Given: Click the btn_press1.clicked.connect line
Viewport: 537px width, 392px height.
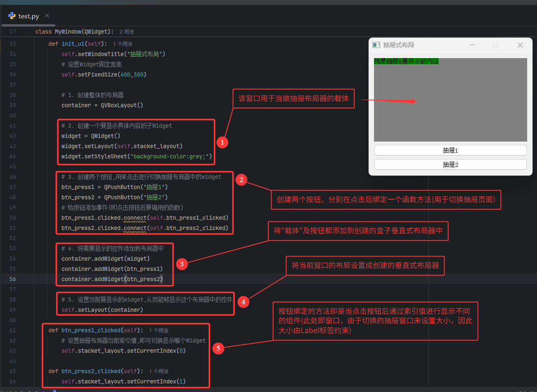Looking at the screenshot, I should [145, 218].
